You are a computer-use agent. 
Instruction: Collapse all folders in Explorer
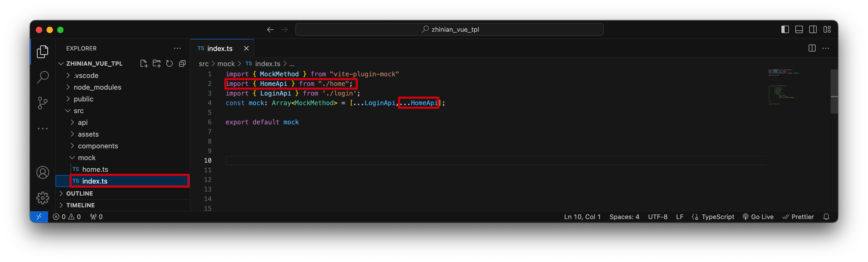[182, 63]
